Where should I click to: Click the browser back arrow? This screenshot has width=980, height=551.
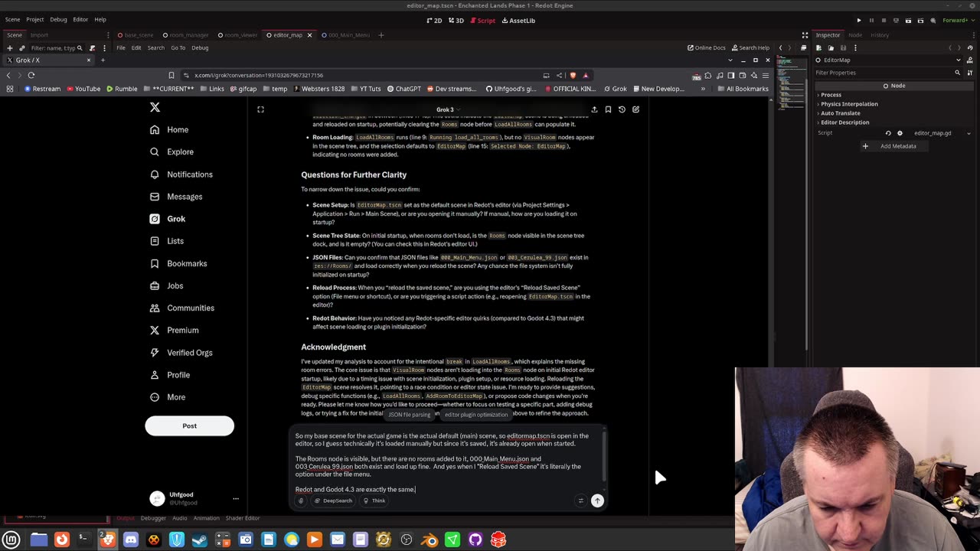coord(8,75)
